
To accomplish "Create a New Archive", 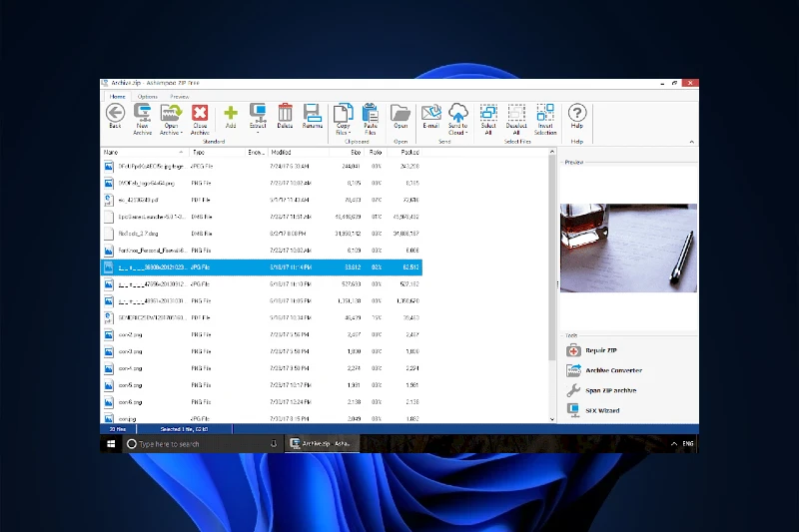I will click(142, 119).
